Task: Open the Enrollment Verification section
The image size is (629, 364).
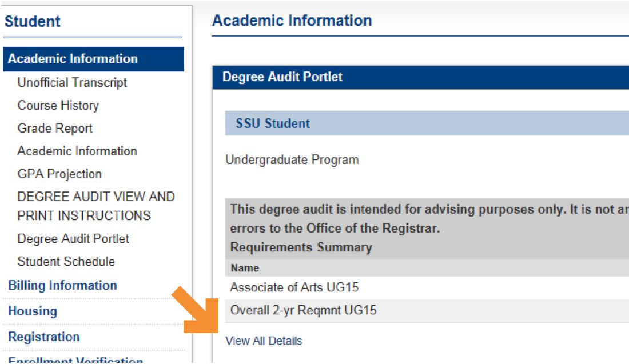Action: point(75,360)
